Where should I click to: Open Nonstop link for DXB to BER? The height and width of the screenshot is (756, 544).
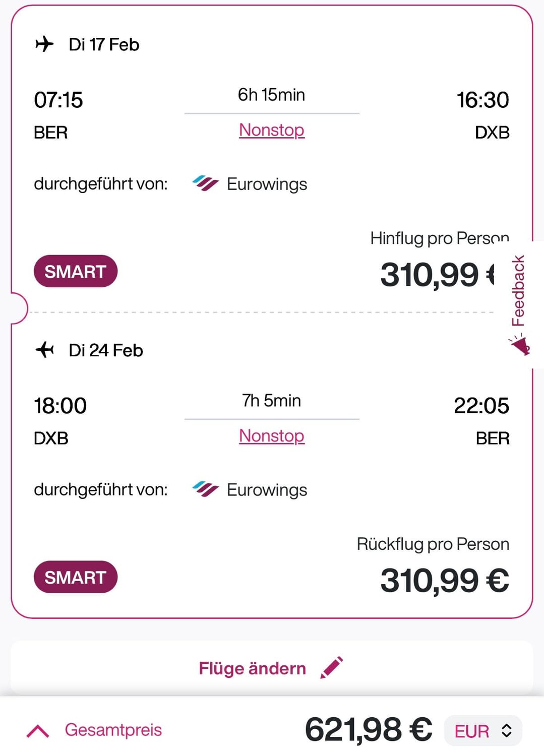pyautogui.click(x=272, y=436)
